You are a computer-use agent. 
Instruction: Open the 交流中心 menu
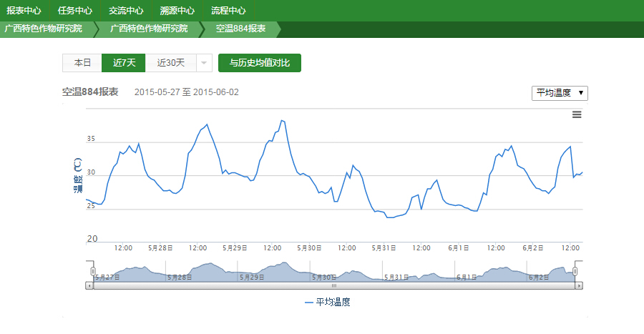pyautogui.click(x=126, y=11)
